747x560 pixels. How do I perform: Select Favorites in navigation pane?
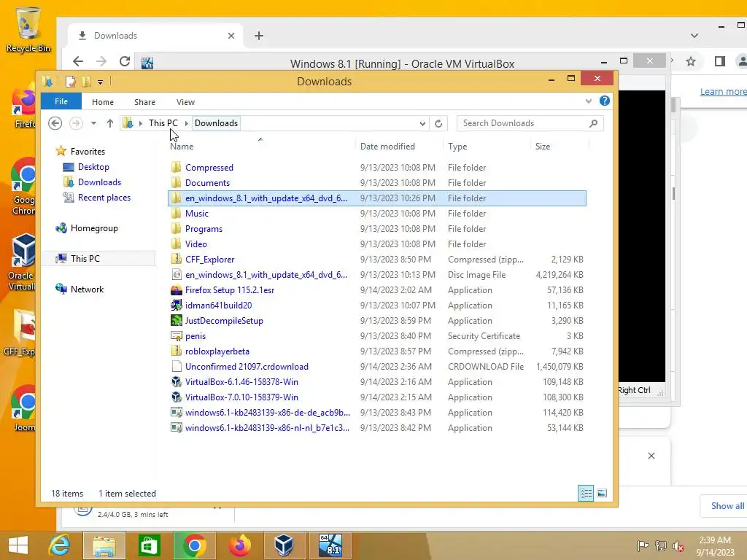[88, 152]
